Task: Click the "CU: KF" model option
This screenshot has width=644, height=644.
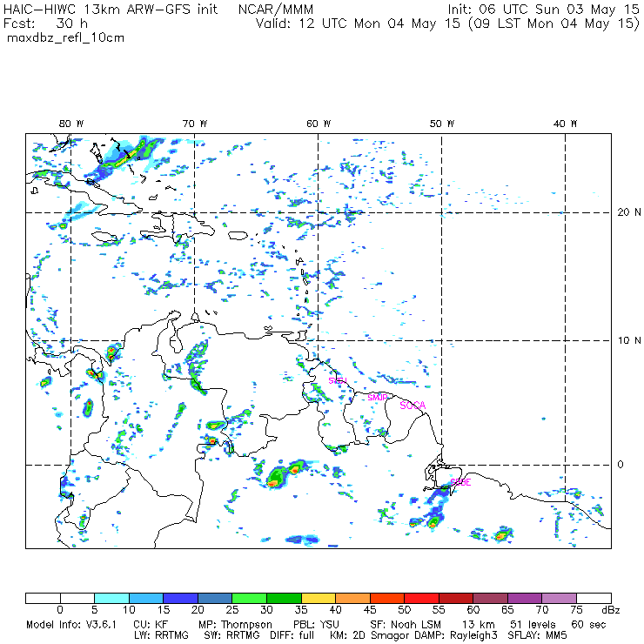Action: [x=151, y=625]
